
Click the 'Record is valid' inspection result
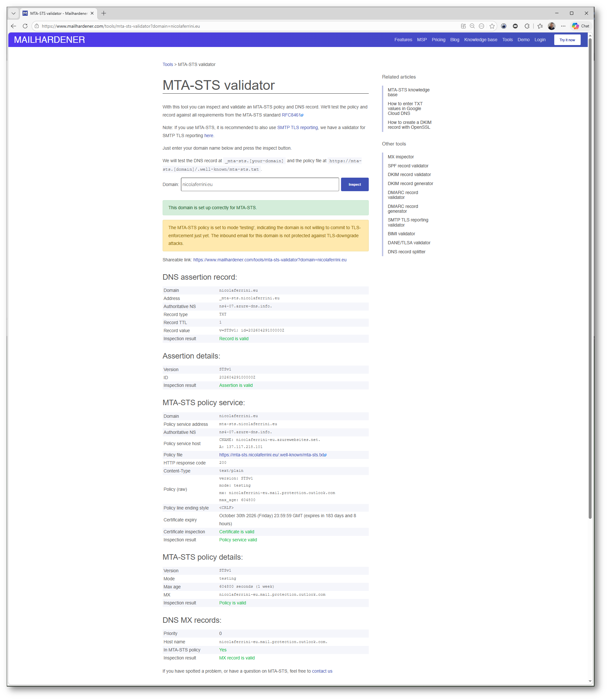point(234,339)
